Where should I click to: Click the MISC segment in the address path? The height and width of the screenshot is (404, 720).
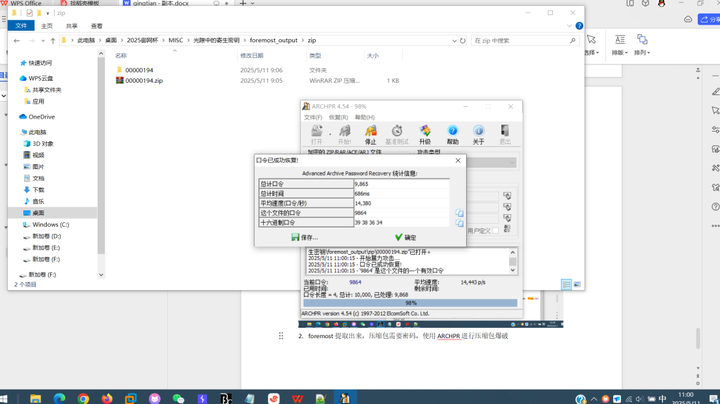coord(175,40)
